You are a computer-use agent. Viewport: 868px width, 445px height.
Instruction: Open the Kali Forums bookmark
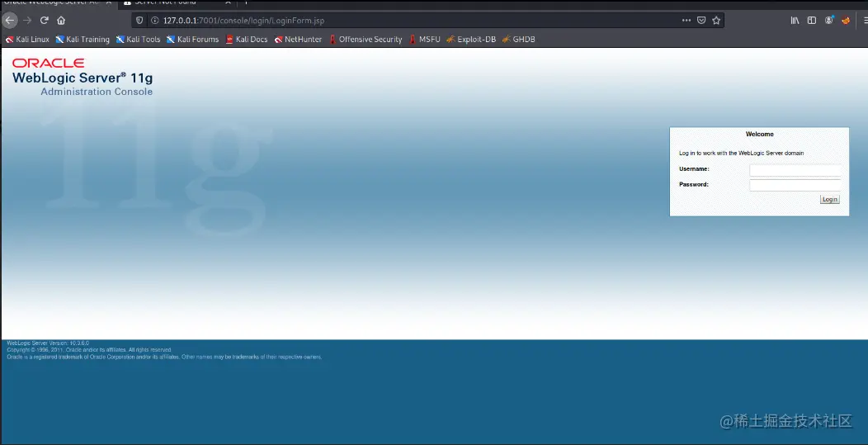[192, 40]
